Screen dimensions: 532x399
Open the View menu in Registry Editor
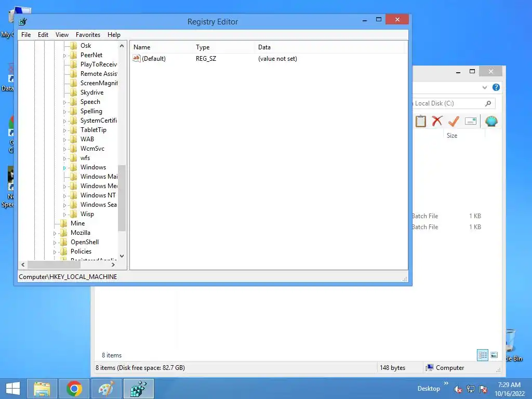[x=62, y=35]
